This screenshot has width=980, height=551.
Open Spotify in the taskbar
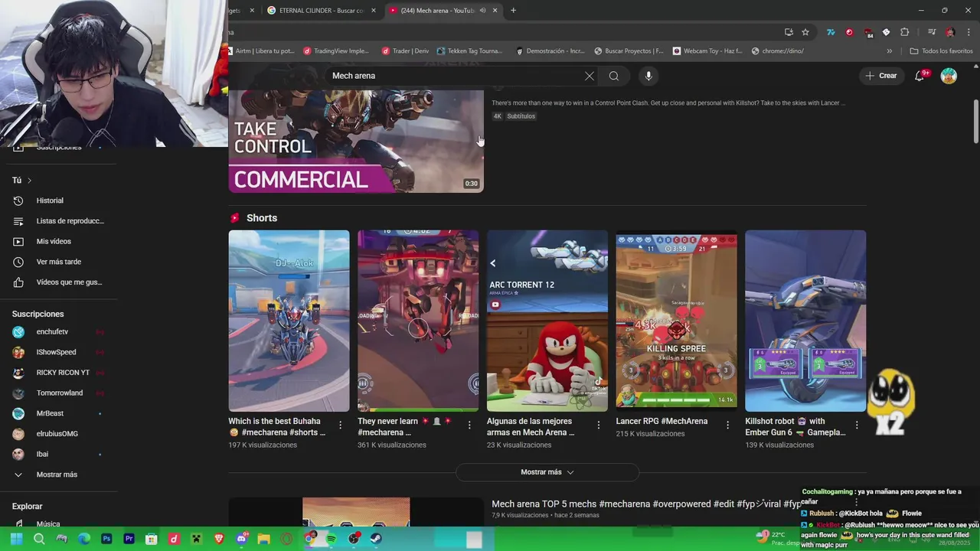(x=332, y=539)
